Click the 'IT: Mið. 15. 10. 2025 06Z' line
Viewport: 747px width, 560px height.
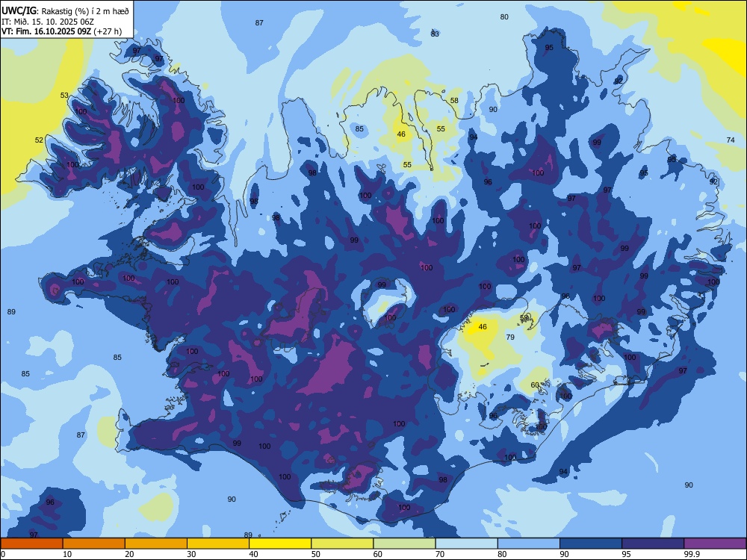pos(48,22)
